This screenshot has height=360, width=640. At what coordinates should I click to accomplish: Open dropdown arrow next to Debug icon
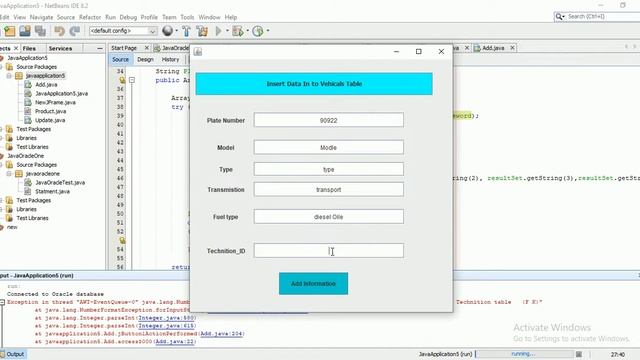click(x=247, y=31)
